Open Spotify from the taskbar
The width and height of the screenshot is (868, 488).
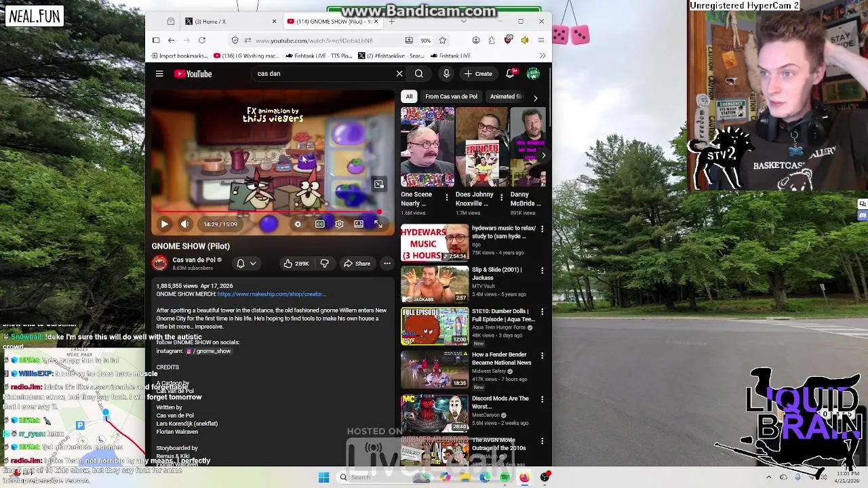[505, 477]
